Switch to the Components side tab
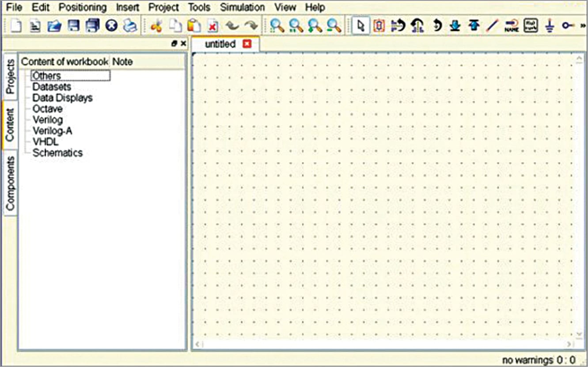Screen dimensions: 588x367 point(10,183)
